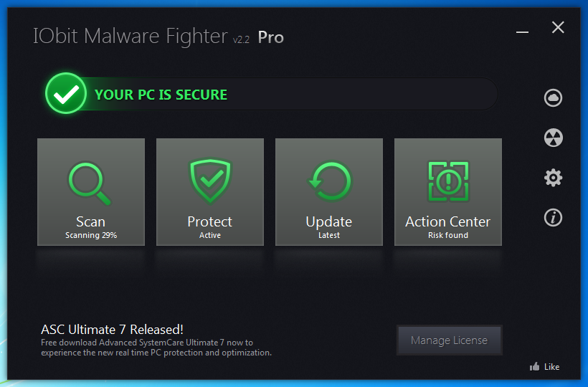Open the cloud security icon in sidebar

coord(553,97)
